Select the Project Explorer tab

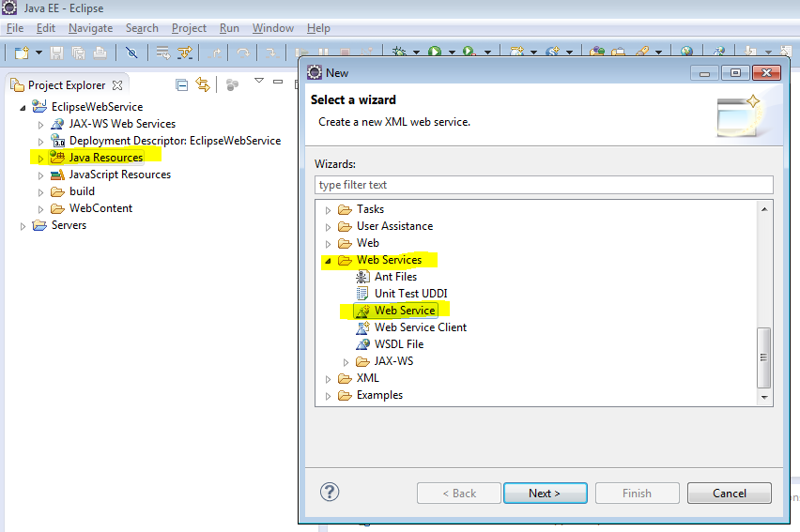[67, 85]
